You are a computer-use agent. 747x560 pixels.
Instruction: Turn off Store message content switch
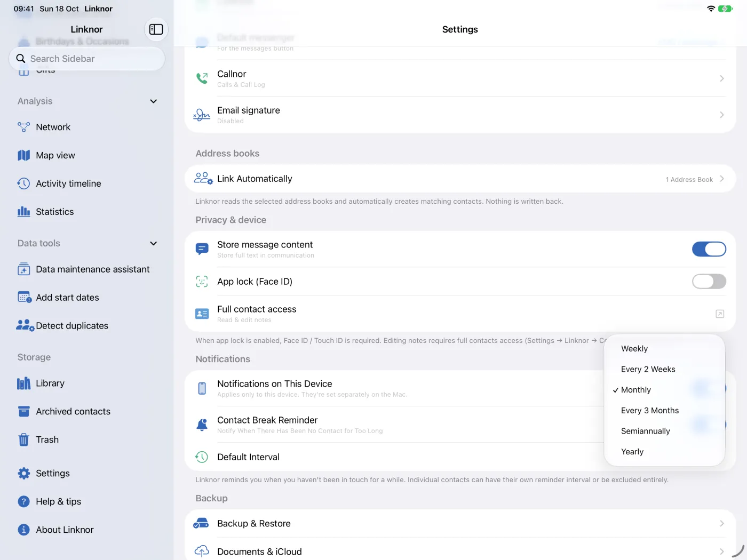(709, 249)
